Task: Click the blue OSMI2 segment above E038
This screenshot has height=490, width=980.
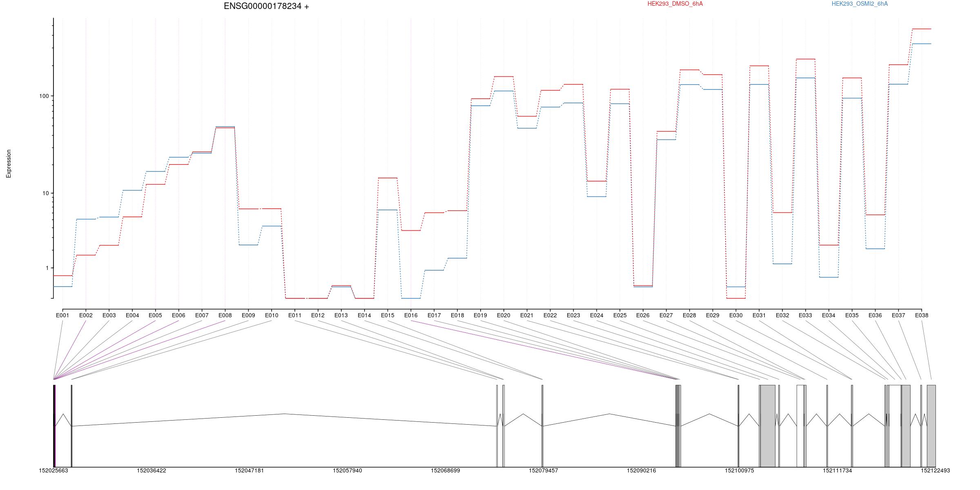Action: [922, 44]
